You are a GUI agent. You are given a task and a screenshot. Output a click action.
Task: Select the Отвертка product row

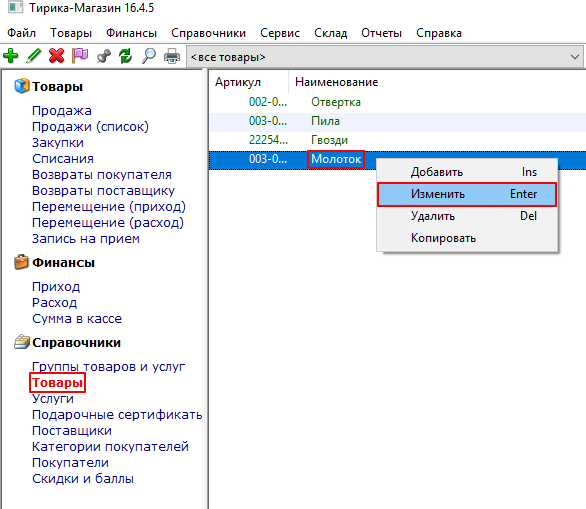tap(397, 102)
